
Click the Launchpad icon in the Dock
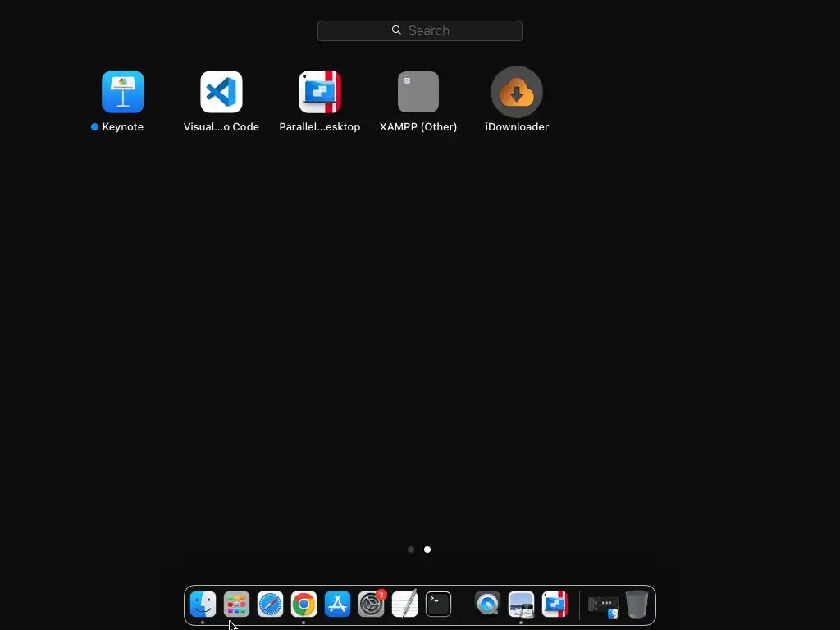coord(236,605)
